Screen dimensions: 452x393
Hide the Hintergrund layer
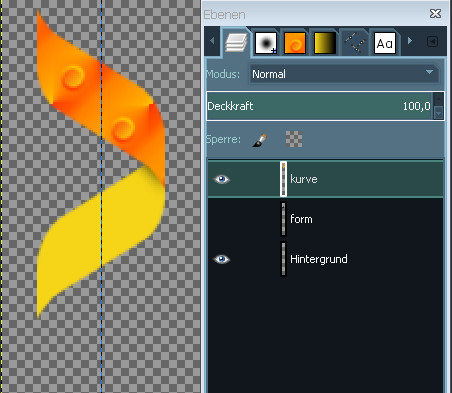[222, 259]
